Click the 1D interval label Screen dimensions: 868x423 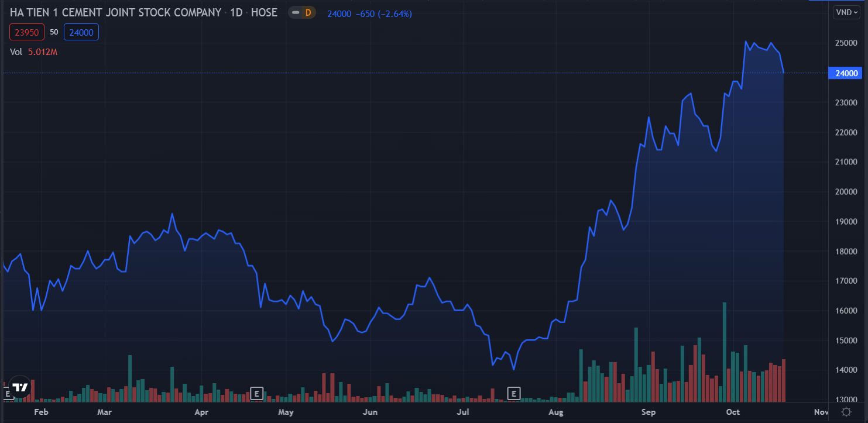[236, 12]
